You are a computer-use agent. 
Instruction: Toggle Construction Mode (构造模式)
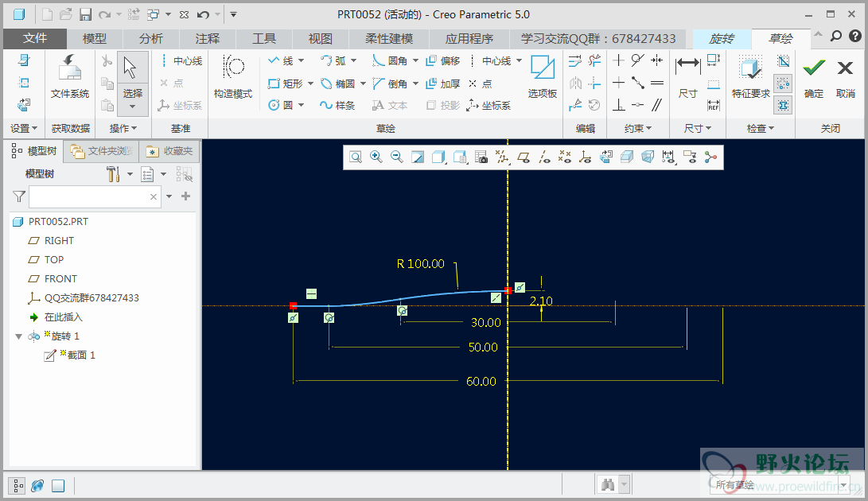233,76
